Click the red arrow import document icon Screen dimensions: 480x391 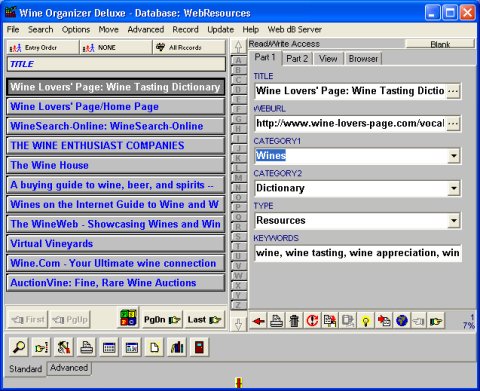tap(384, 321)
